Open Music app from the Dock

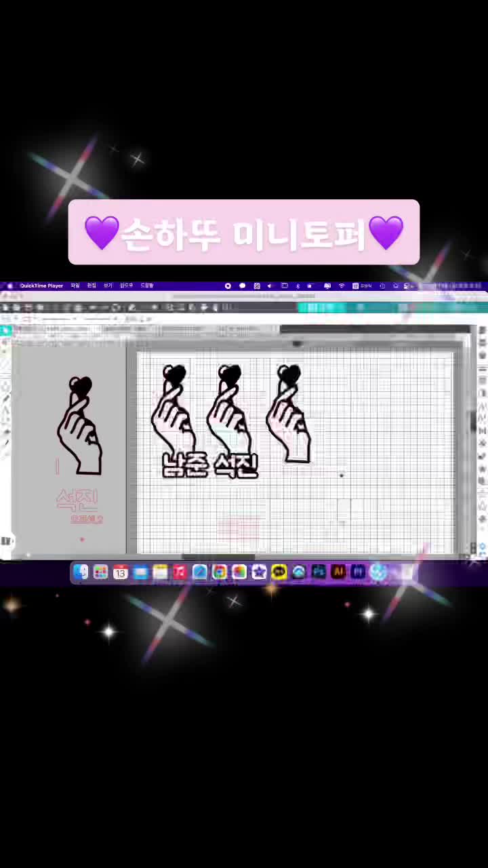[180, 572]
